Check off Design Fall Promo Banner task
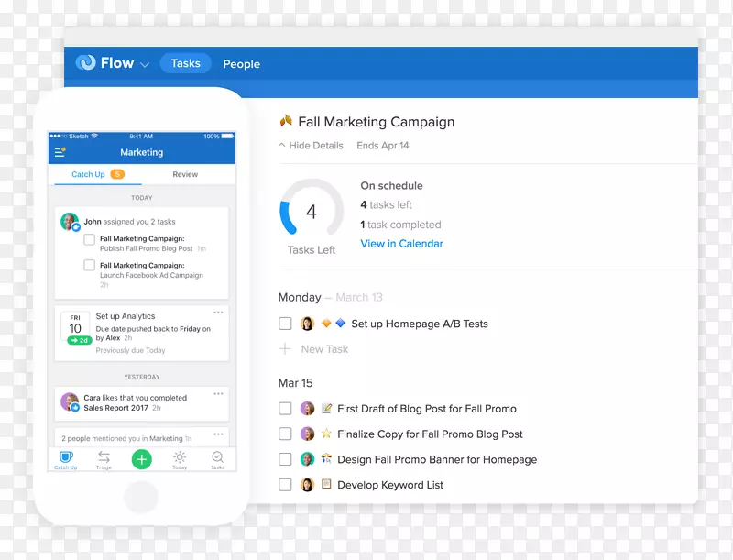Viewport: 733px width, 560px height. coord(285,459)
